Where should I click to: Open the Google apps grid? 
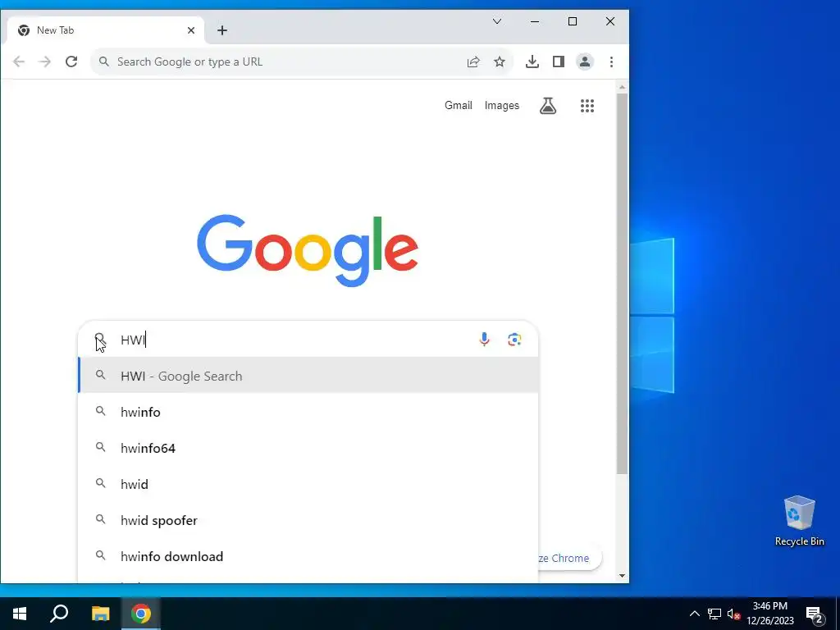click(587, 106)
